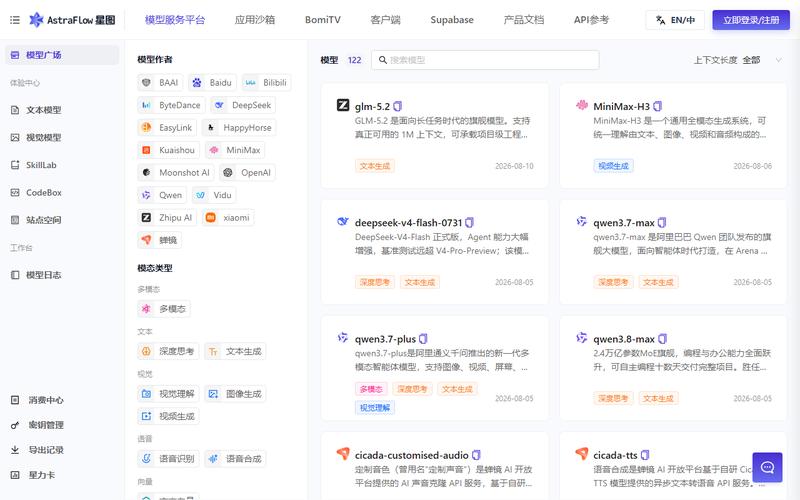Filter models by author Kuaishou
The image size is (800, 500).
169,150
